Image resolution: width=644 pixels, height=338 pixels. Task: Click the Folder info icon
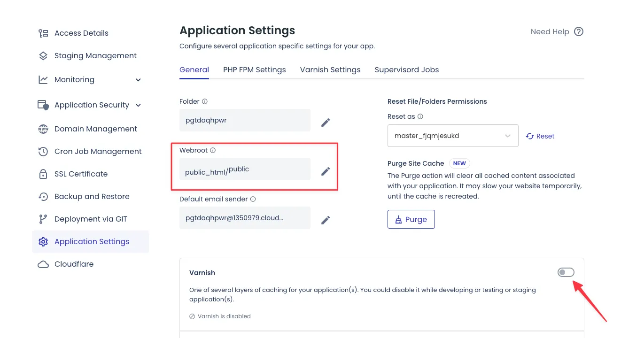point(205,101)
